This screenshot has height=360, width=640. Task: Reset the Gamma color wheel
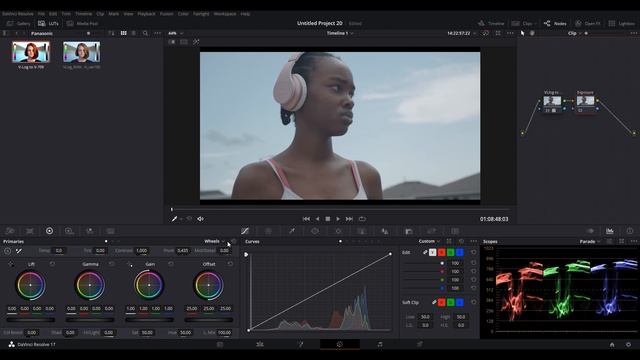pos(111,264)
